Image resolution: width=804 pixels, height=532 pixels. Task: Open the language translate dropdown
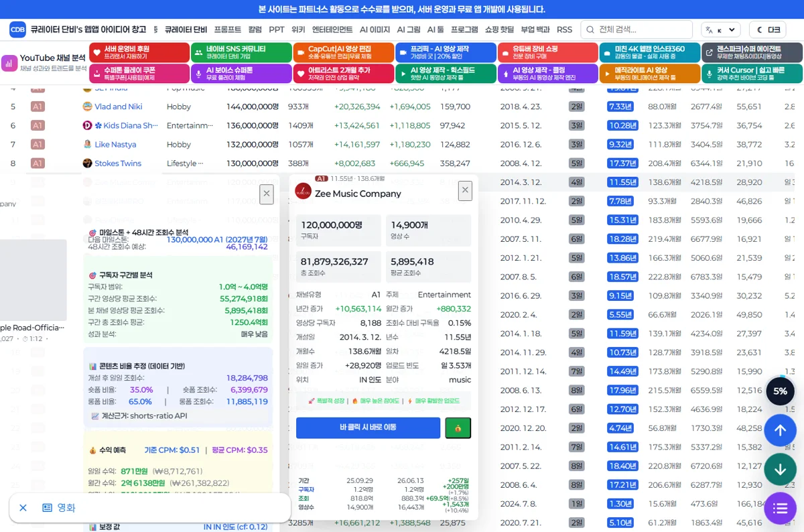[720, 29]
